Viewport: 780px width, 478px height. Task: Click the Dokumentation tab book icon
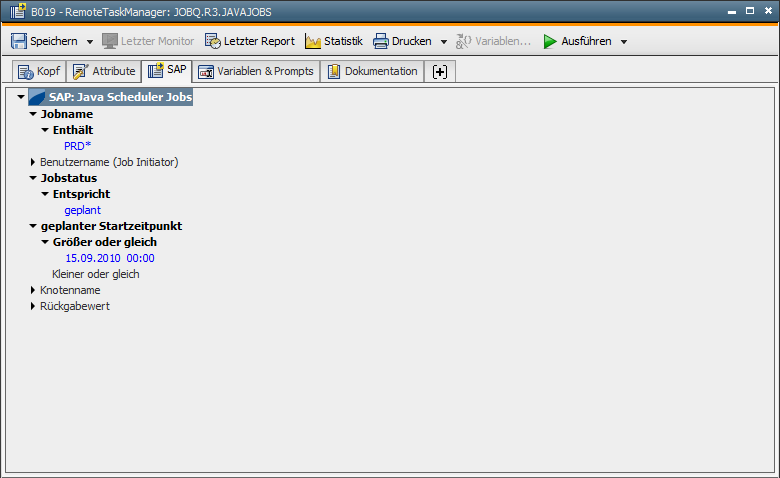click(x=334, y=72)
